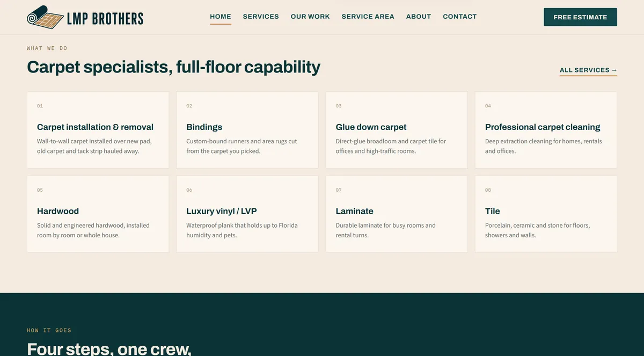The height and width of the screenshot is (356, 644).
Task: Click the LMP Brothers carpet roll logo icon
Action: [45, 17]
